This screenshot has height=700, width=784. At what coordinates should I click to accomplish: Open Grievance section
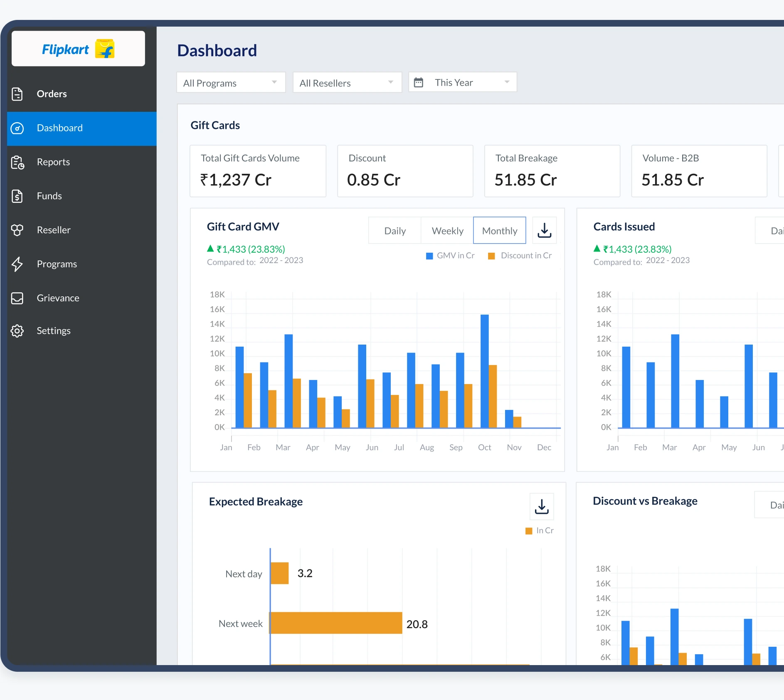82,298
